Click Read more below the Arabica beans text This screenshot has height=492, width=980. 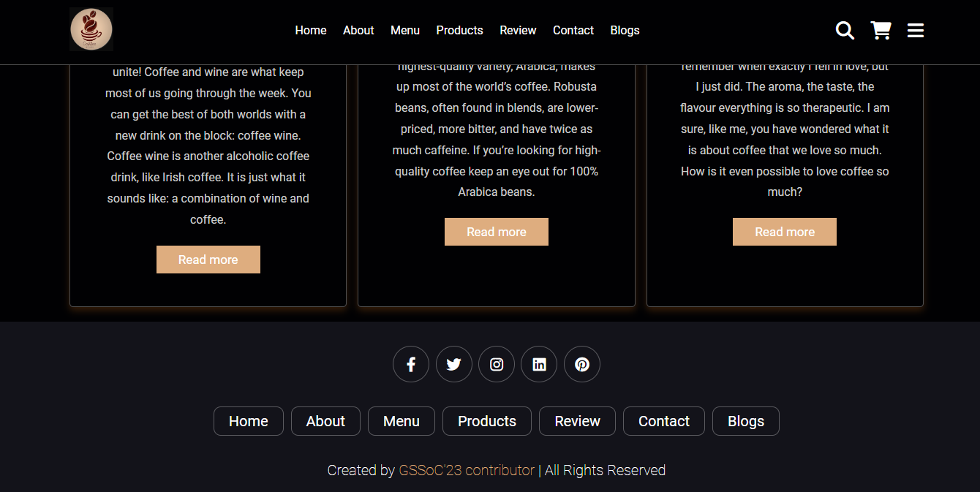[x=496, y=231]
